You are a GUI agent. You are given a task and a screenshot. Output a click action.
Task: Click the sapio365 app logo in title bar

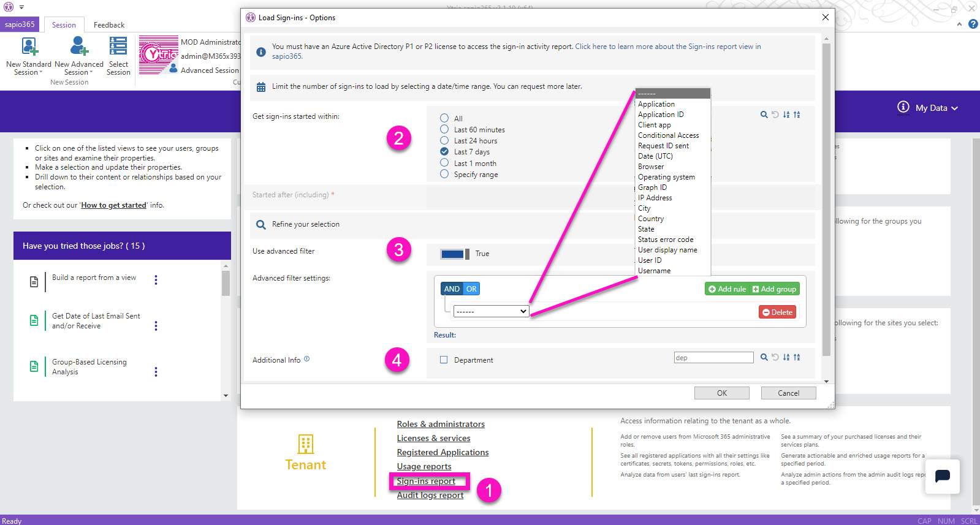coord(9,7)
